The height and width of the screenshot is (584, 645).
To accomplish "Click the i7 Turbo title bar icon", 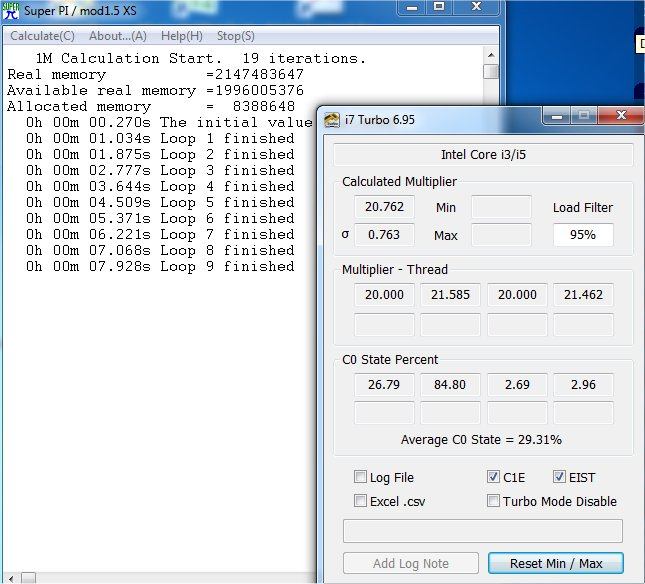I will [x=332, y=120].
